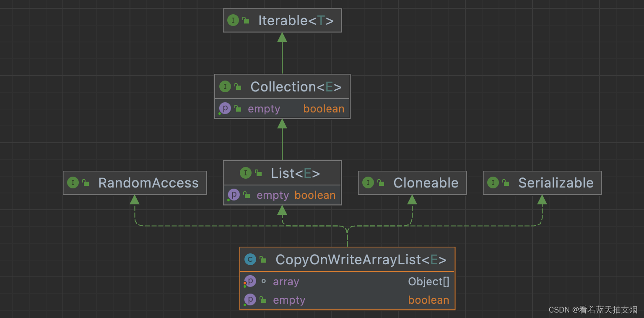The image size is (644, 318).
Task: Click the green lock icon beside Iterable<T>
Action: [246, 21]
